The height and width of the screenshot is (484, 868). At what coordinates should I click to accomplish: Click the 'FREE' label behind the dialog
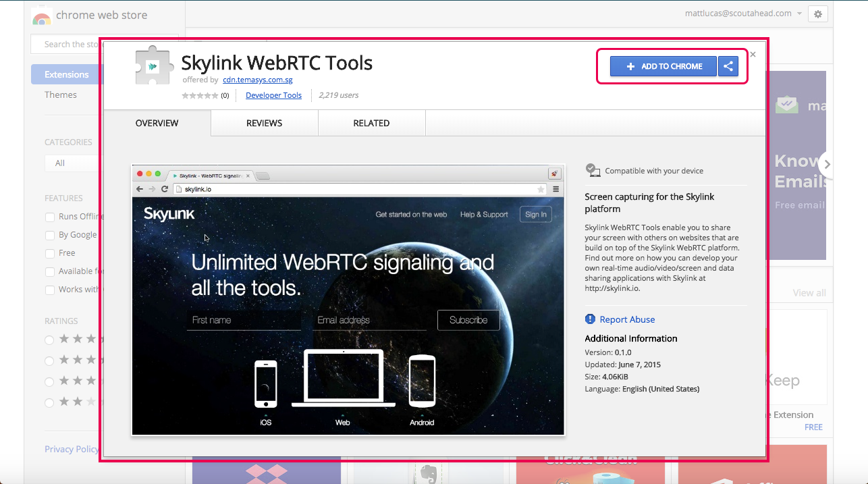(x=813, y=427)
